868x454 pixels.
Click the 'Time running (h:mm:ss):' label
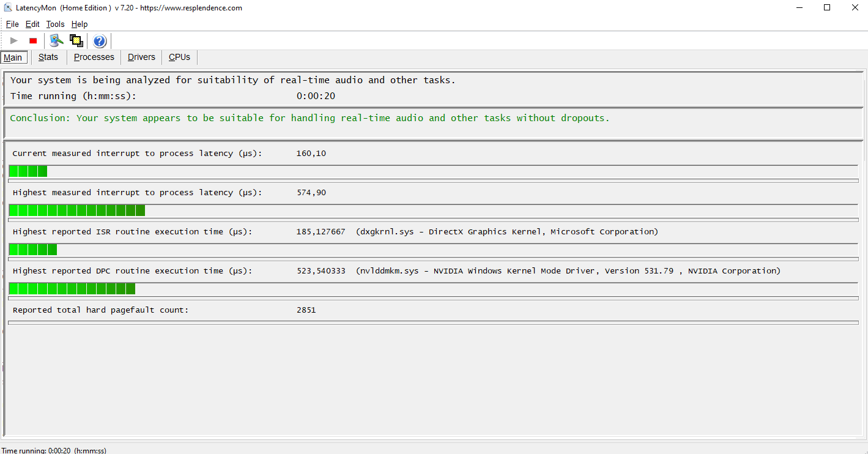pos(73,96)
